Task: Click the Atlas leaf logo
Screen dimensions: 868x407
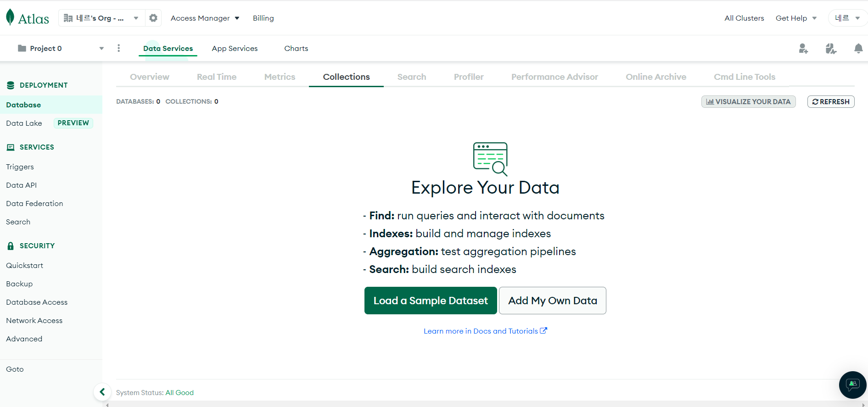Action: click(x=10, y=17)
